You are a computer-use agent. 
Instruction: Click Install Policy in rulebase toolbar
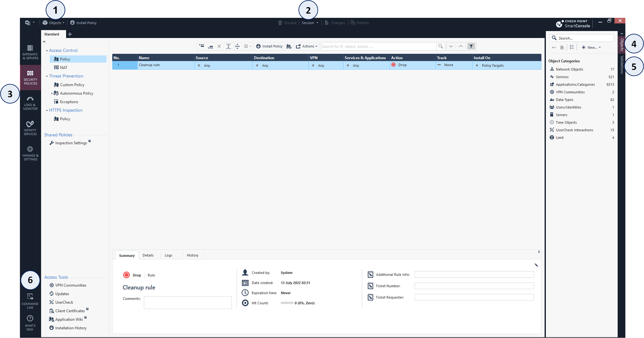pyautogui.click(x=269, y=46)
